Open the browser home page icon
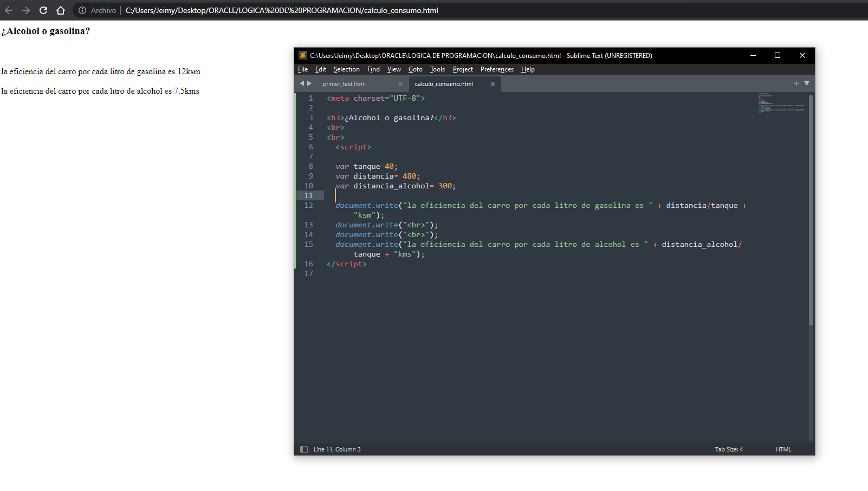This screenshot has height=491, width=868. click(x=61, y=10)
